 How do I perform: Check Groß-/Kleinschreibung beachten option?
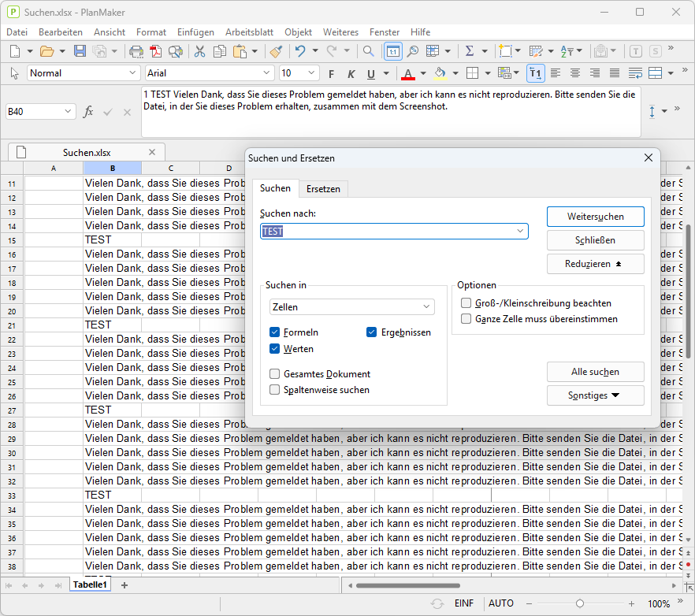pyautogui.click(x=466, y=303)
